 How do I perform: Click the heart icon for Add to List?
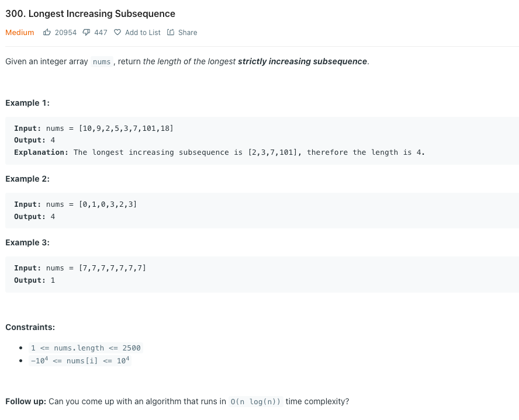coord(117,32)
